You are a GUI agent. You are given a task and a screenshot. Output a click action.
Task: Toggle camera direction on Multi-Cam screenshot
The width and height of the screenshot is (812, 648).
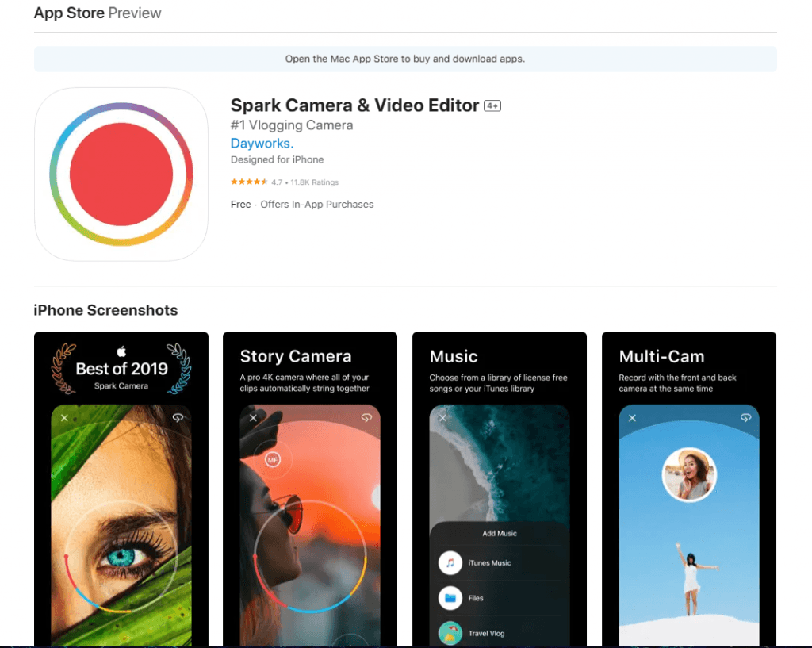(745, 418)
